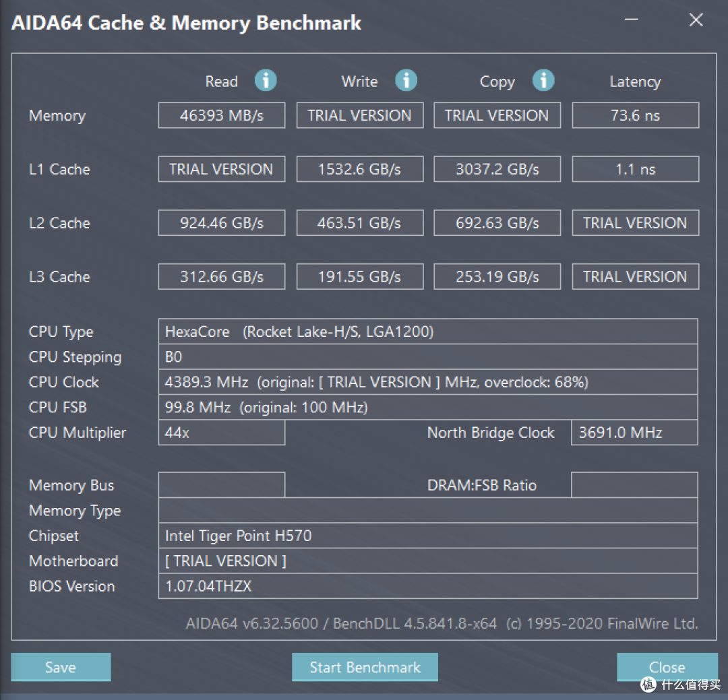Click the Close button at bottom

click(x=667, y=667)
